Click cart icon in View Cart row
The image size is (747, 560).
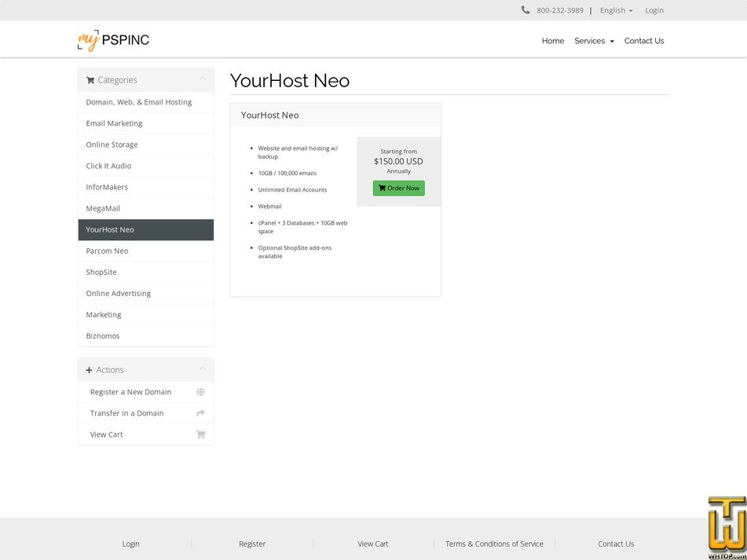(200, 434)
